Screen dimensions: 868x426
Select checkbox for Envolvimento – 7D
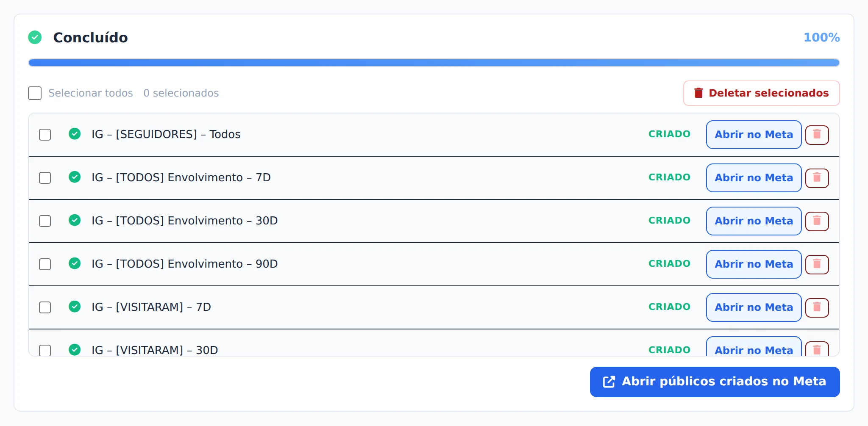point(45,178)
